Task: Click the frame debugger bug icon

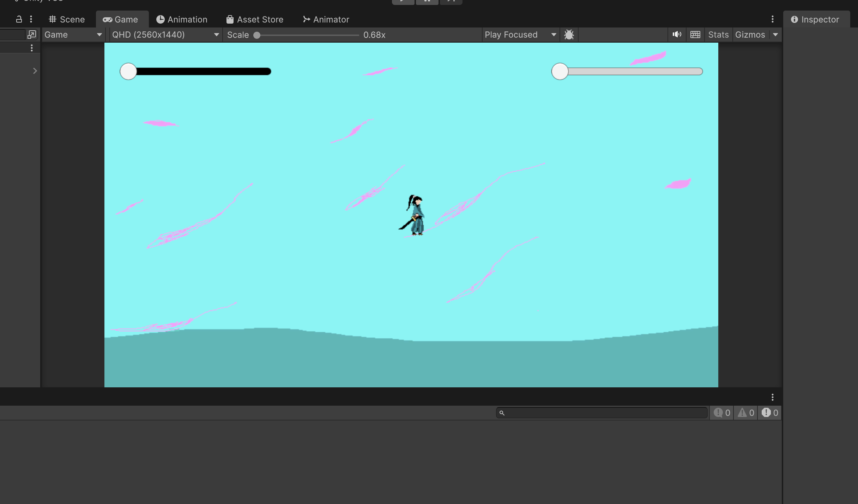Action: 569,35
